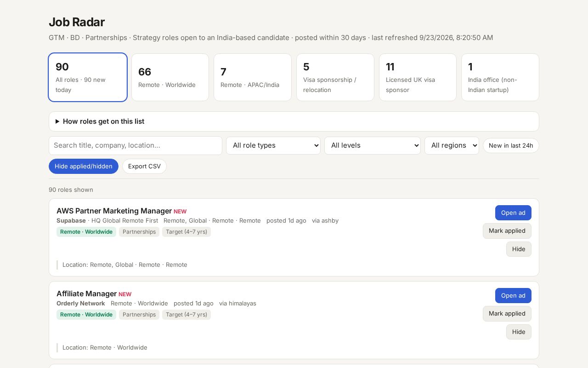Open the All regions dropdown
The image size is (588, 368).
tap(452, 145)
